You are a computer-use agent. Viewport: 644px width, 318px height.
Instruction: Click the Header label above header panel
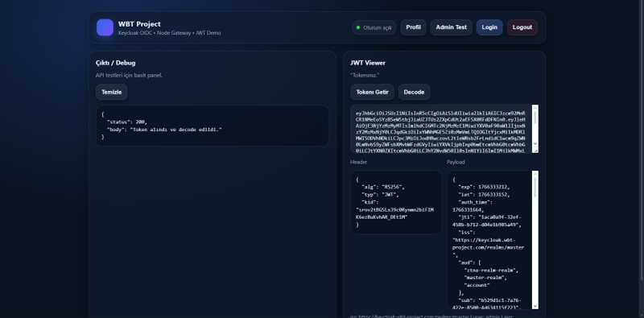358,163
